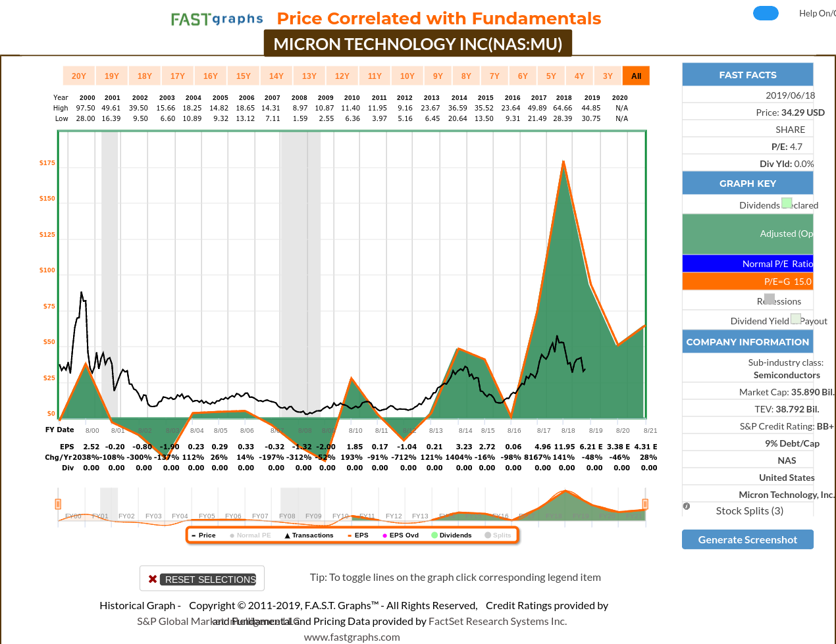Select the All time range tab

tap(636, 76)
